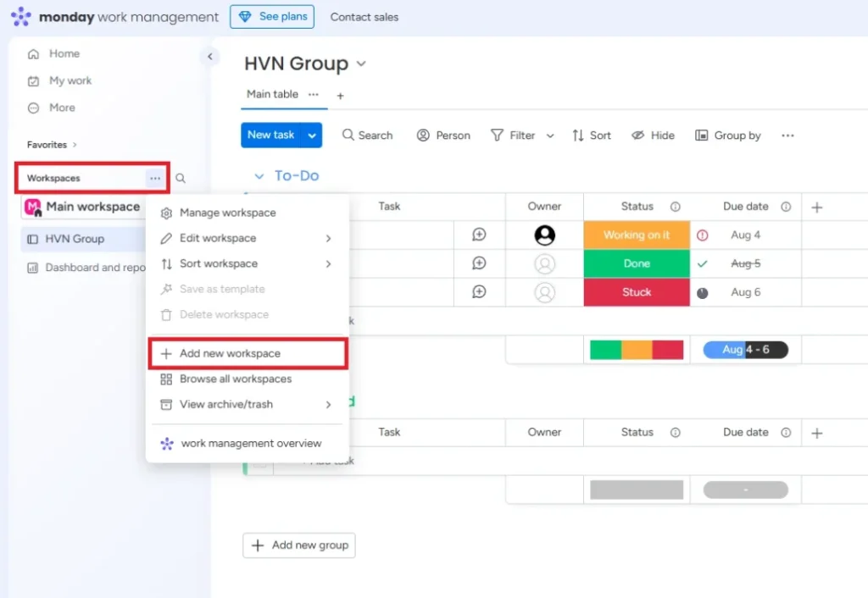The width and height of the screenshot is (868, 598).
Task: Collapse the To-Do group
Action: click(259, 176)
